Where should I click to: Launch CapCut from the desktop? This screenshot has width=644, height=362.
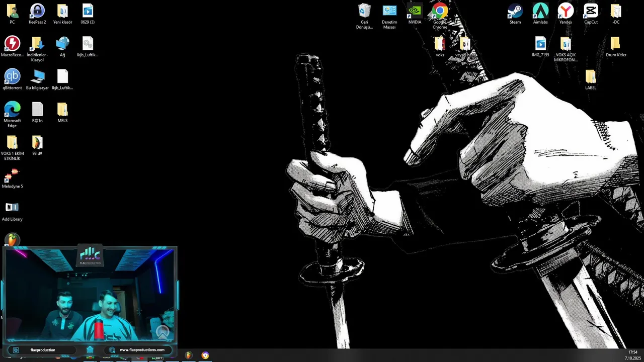(591, 14)
